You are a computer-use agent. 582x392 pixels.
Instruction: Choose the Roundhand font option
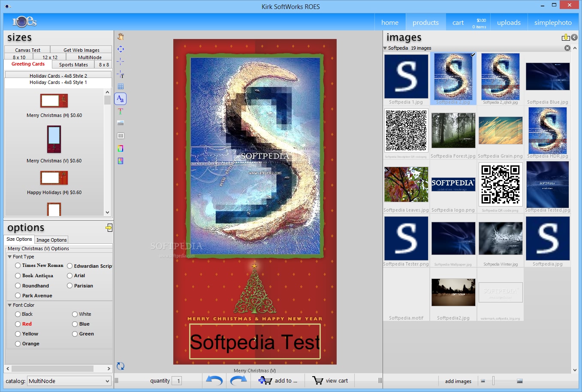[18, 286]
